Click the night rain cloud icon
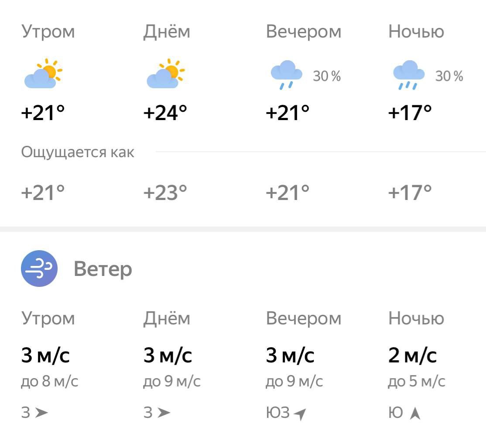Image resolution: width=486 pixels, height=448 pixels. point(408,75)
